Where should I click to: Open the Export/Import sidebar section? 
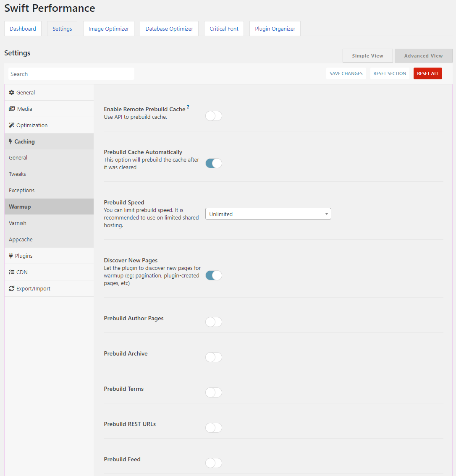pos(49,288)
